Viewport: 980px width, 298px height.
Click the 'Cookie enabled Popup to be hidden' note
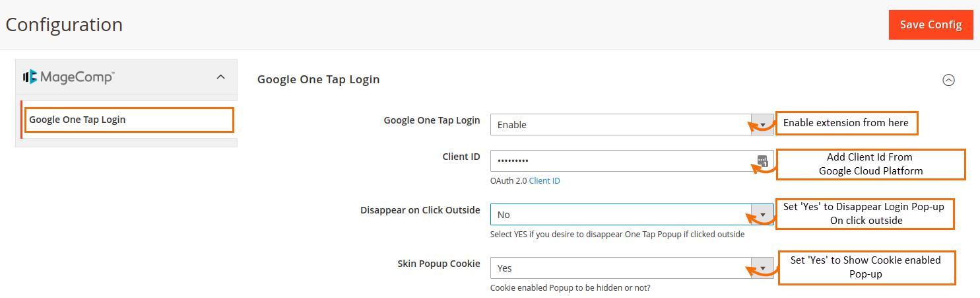tap(570, 288)
